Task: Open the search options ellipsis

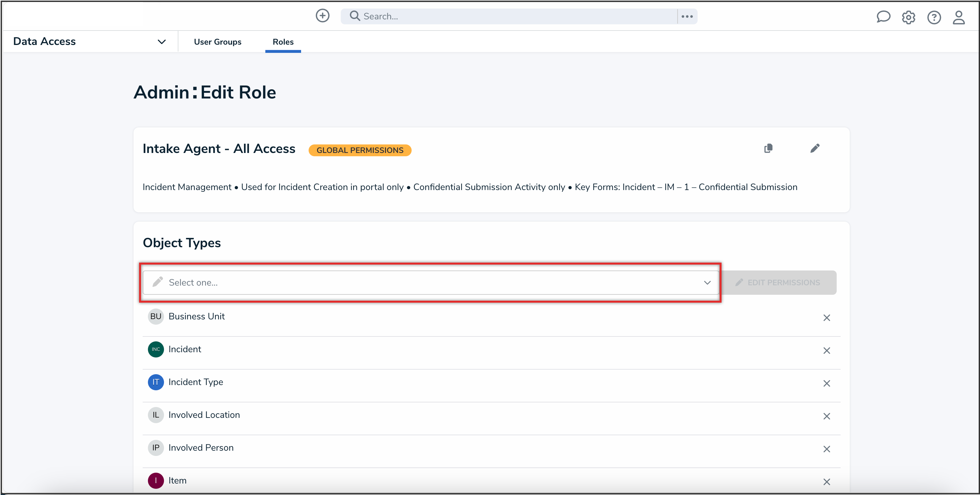Action: [x=687, y=16]
